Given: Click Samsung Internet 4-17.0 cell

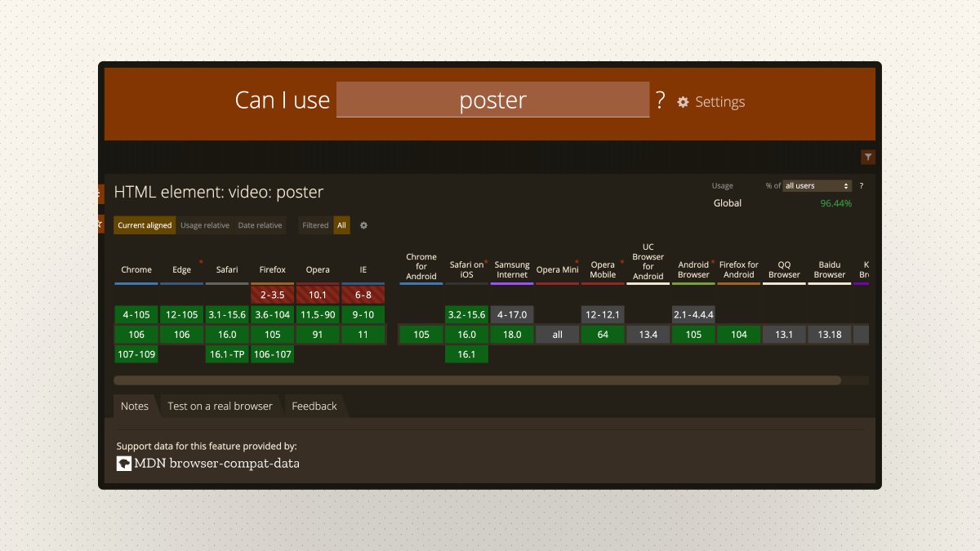Looking at the screenshot, I should (512, 314).
